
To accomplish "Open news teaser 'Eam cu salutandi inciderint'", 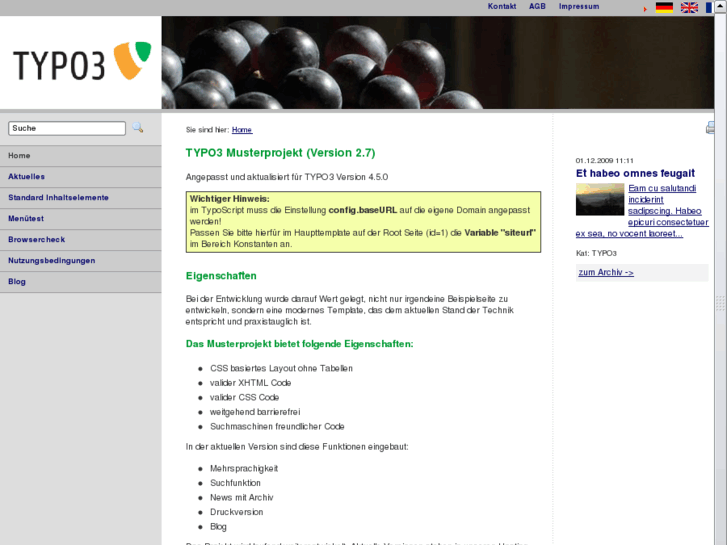I will [662, 194].
